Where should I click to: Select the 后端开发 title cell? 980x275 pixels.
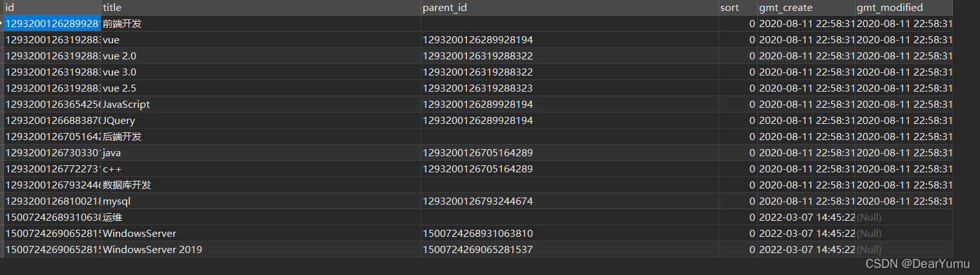[261, 137]
